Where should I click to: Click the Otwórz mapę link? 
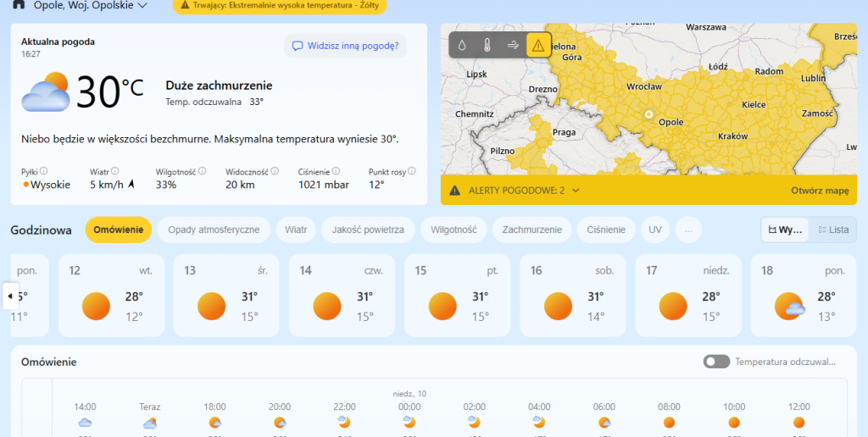point(820,191)
